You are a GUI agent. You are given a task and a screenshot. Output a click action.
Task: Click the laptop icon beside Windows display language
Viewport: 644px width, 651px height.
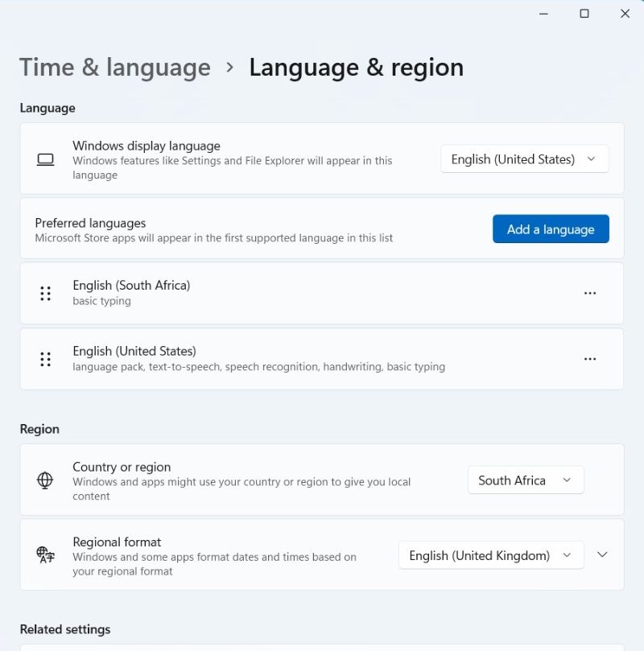click(x=45, y=159)
